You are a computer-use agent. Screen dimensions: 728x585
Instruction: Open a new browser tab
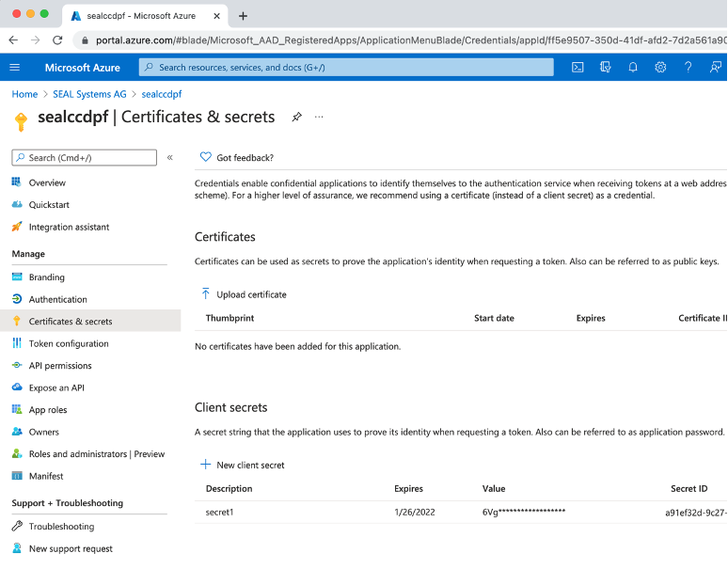pyautogui.click(x=243, y=16)
